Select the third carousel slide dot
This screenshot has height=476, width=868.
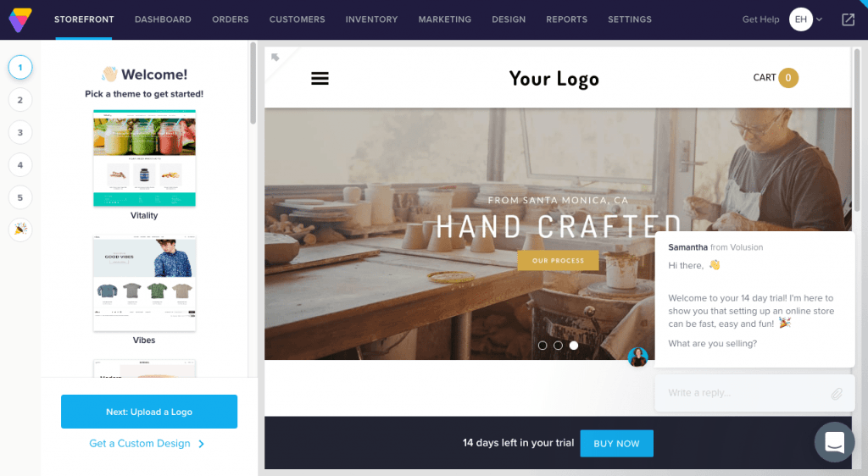coord(574,345)
